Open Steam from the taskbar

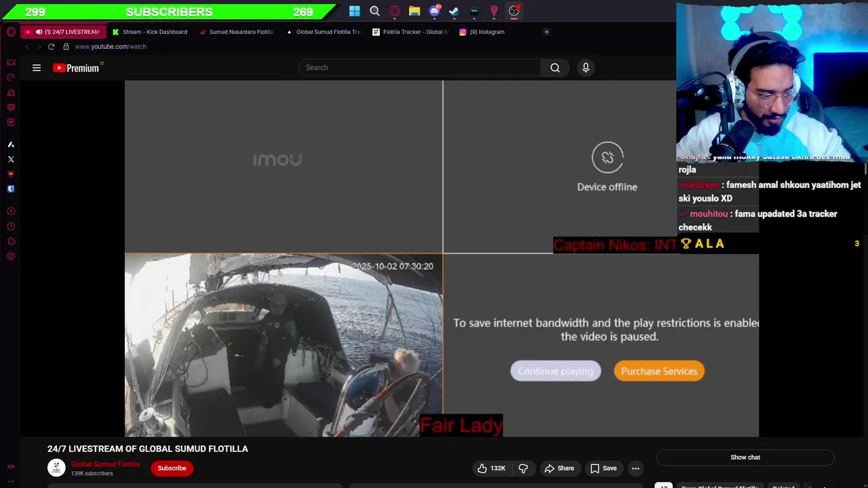[x=454, y=11]
